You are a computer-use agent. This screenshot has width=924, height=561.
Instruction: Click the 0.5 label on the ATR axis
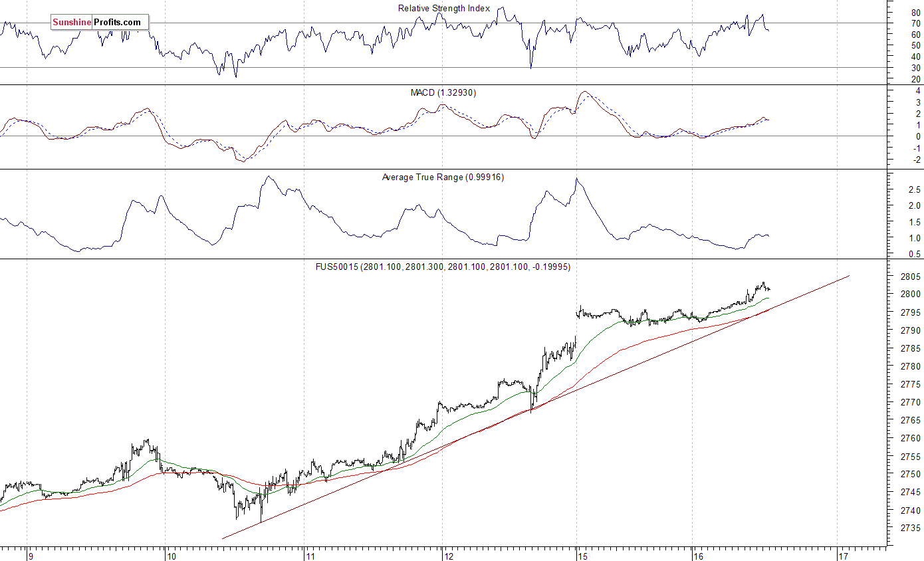pyautogui.click(x=915, y=254)
